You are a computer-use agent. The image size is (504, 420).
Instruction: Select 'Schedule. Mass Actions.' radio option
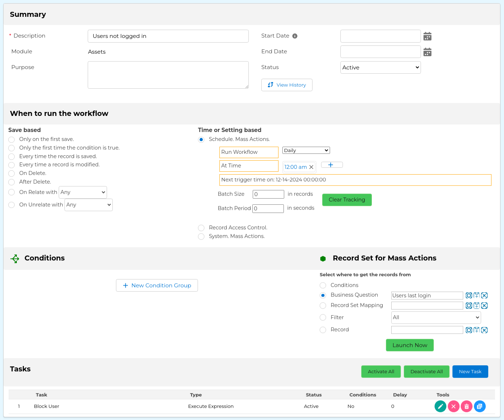[x=201, y=140]
